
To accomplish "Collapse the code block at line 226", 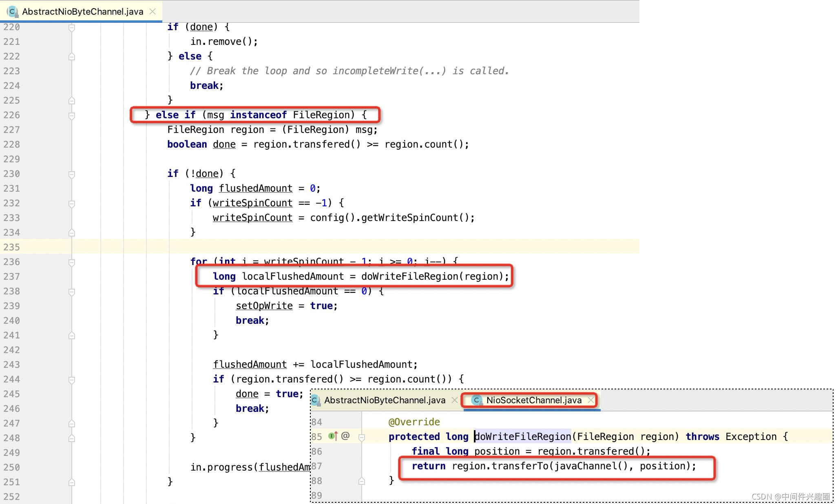I will pos(72,115).
